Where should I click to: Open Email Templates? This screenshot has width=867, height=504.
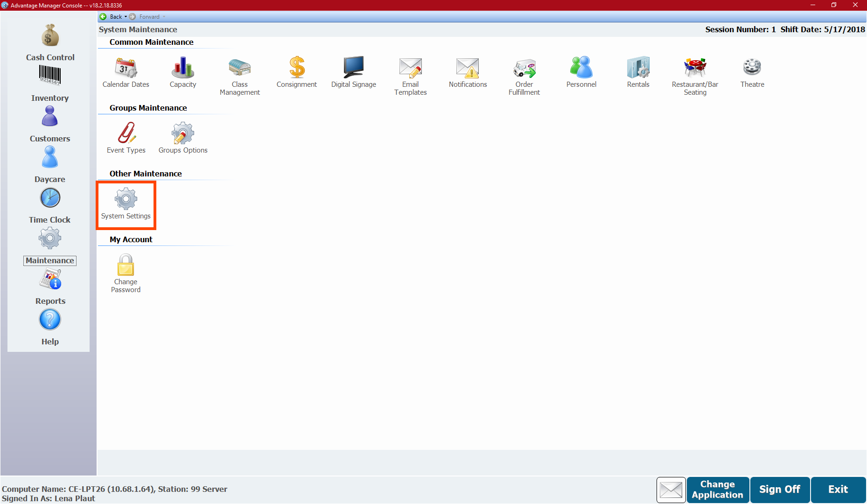point(411,76)
